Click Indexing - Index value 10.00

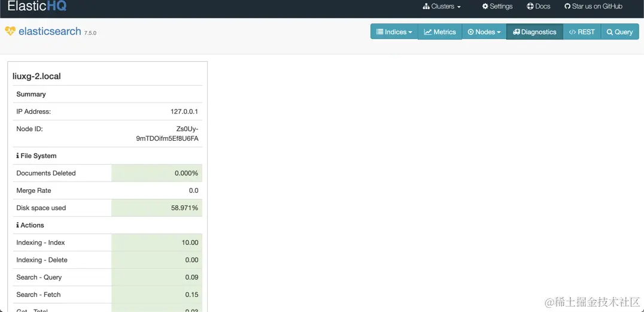pos(190,243)
